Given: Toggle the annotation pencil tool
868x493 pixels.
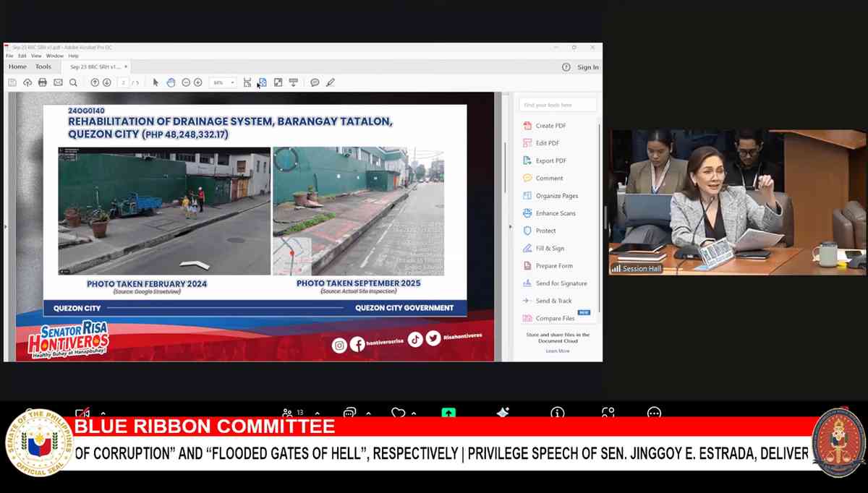Looking at the screenshot, I should click(x=331, y=82).
